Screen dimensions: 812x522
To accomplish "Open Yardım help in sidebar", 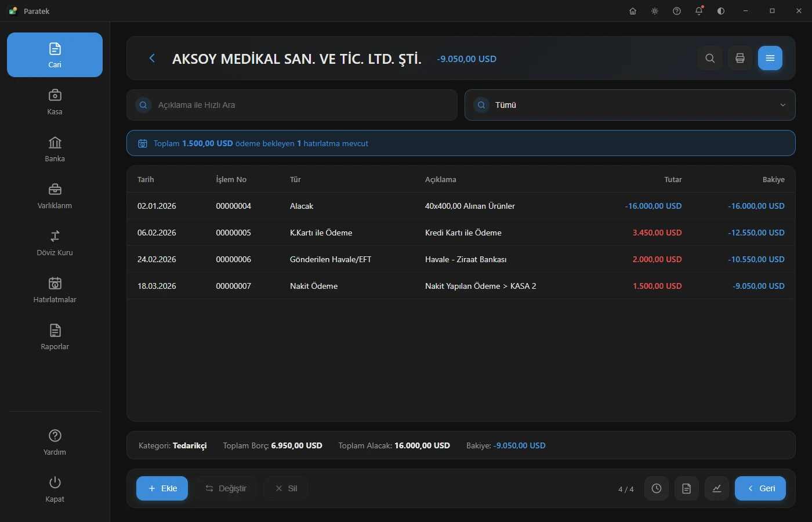I will pyautogui.click(x=55, y=442).
